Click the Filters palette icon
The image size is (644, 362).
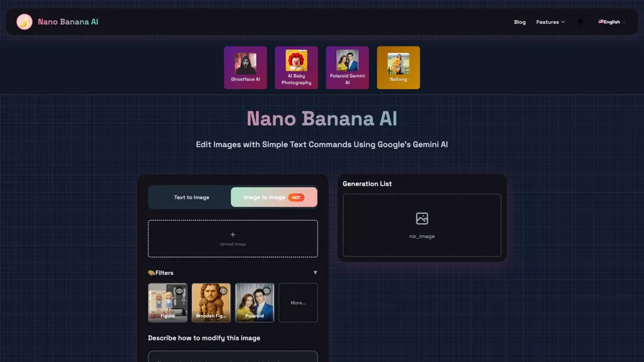click(151, 273)
